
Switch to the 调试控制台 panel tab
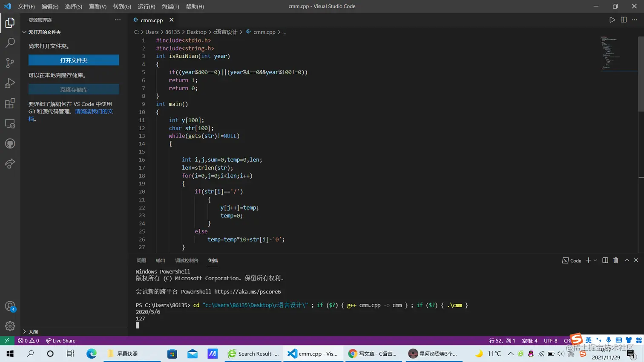pos(187,260)
